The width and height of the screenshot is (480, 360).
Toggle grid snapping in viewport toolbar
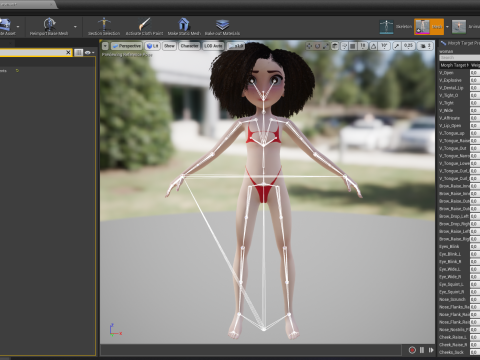[x=353, y=46]
